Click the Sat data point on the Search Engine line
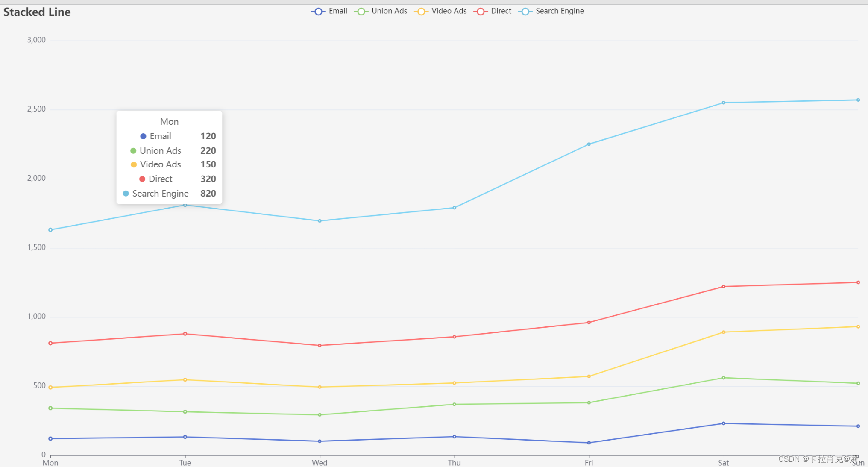This screenshot has width=868, height=467. (723, 102)
